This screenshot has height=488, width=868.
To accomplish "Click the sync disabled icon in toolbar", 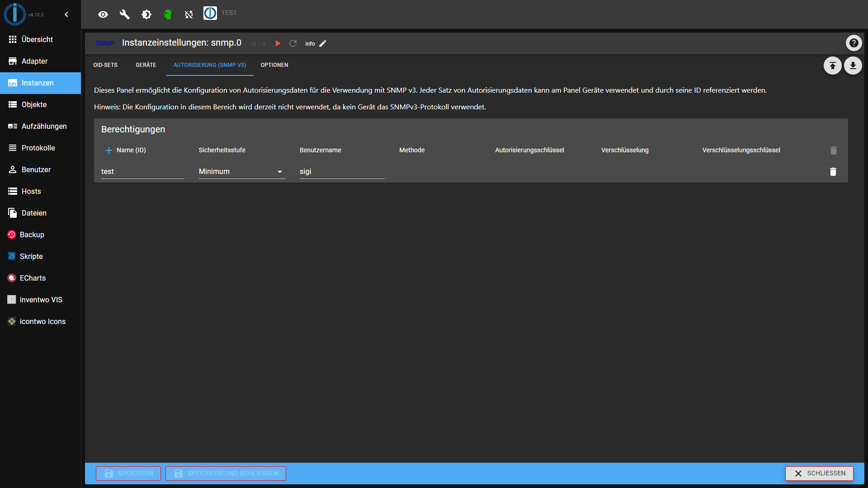I will pos(189,14).
